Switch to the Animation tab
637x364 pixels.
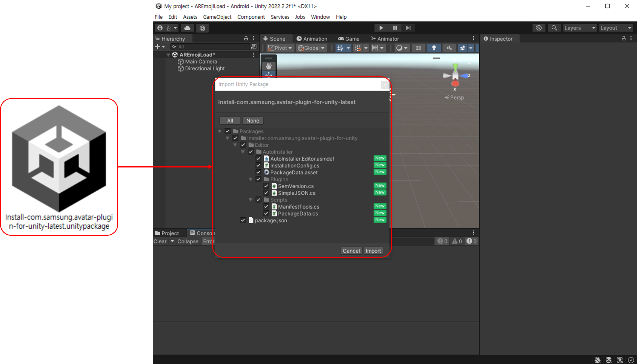coord(312,39)
